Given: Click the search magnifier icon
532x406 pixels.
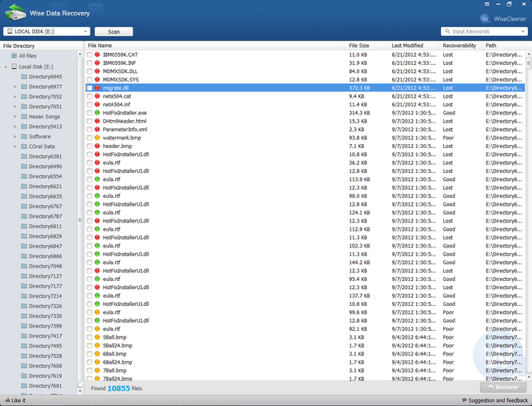Looking at the screenshot, I should [447, 31].
